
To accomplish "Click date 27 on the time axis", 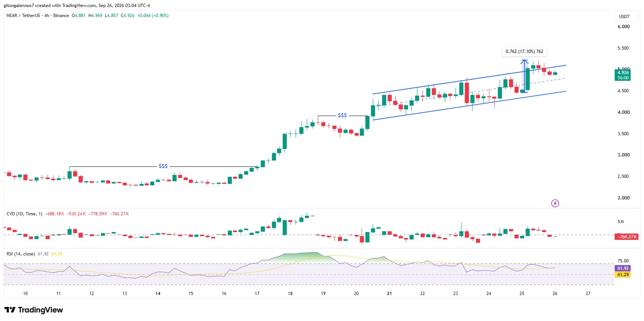I will pos(588,294).
